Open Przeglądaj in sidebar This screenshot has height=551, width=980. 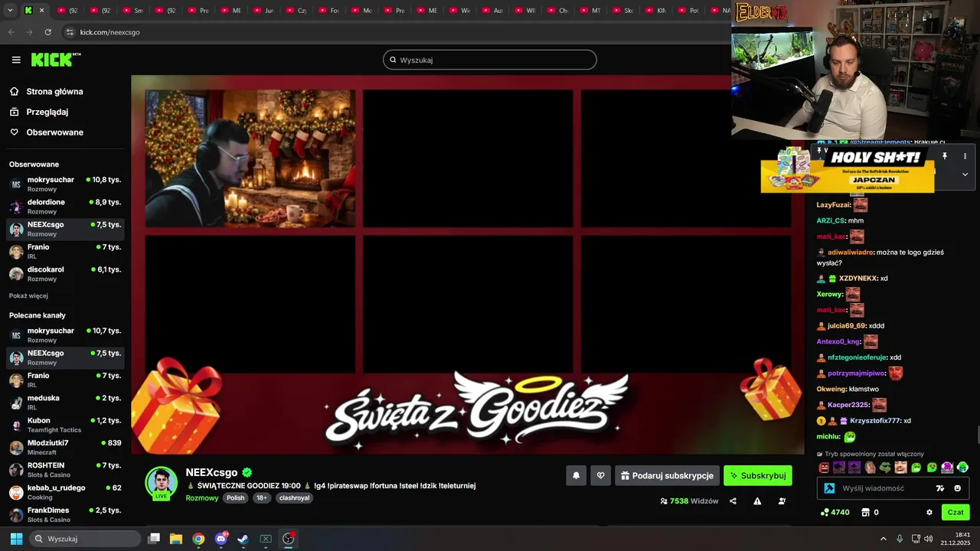[47, 112]
